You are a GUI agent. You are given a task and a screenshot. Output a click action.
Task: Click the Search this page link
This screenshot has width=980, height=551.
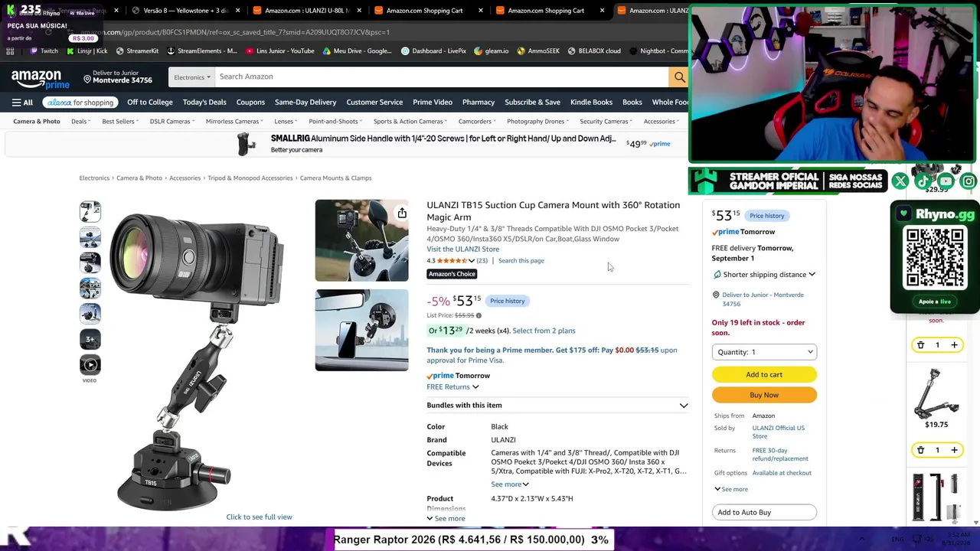pyautogui.click(x=521, y=261)
